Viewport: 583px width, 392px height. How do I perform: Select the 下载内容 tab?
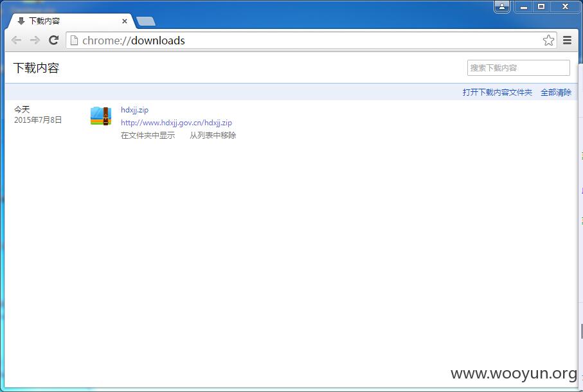point(71,21)
